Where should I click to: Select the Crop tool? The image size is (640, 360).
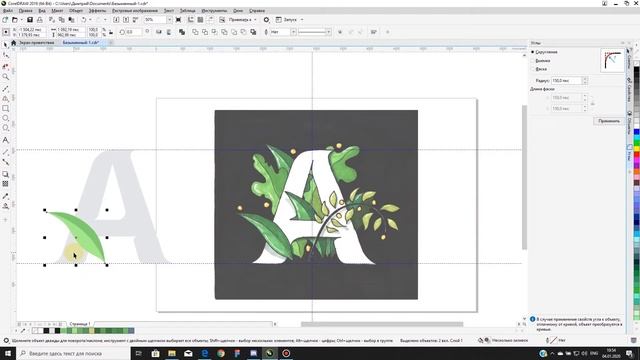pyautogui.click(x=5, y=66)
